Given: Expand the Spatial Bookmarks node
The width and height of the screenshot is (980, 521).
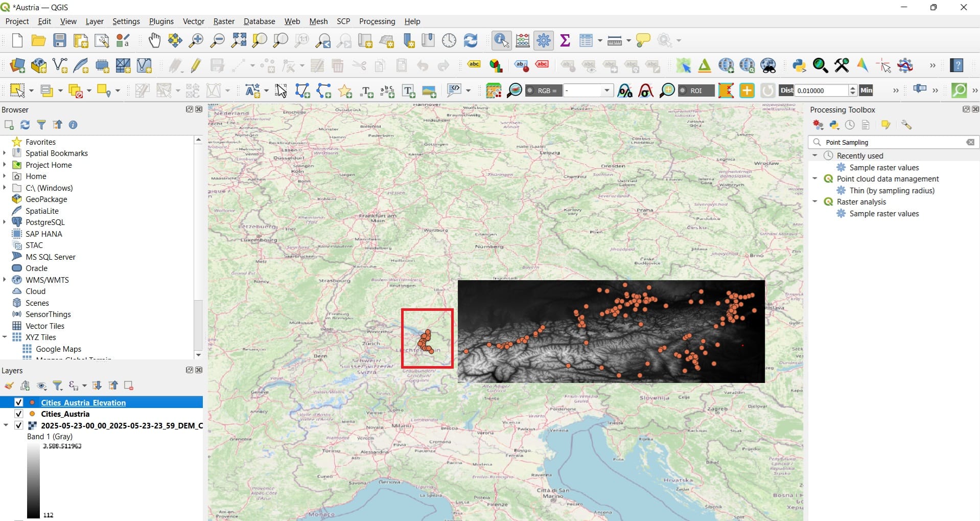Looking at the screenshot, I should [5, 153].
